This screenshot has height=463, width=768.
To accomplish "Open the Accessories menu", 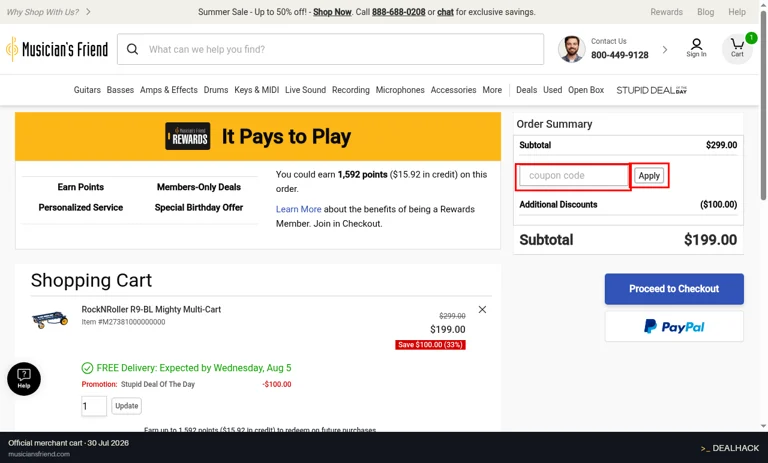I will [x=453, y=90].
